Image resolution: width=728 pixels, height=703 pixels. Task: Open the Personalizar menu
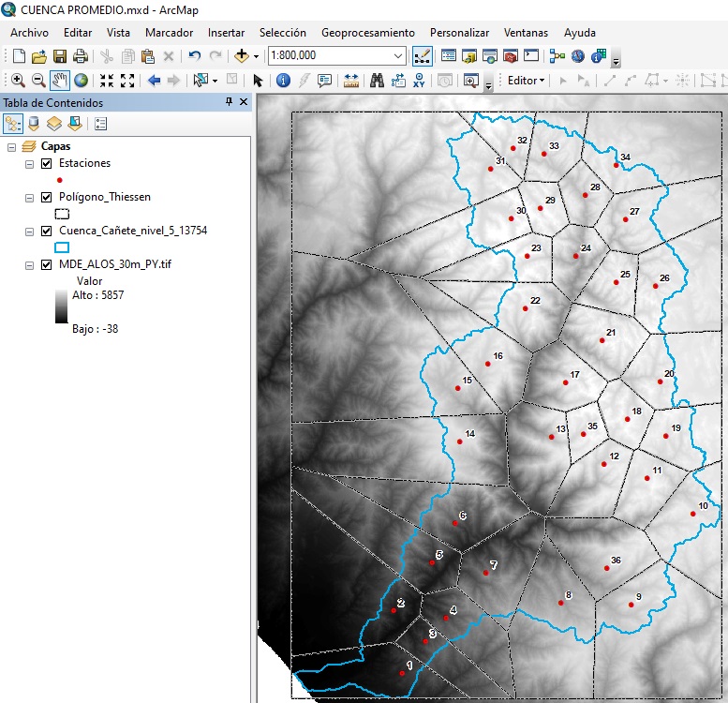point(459,33)
